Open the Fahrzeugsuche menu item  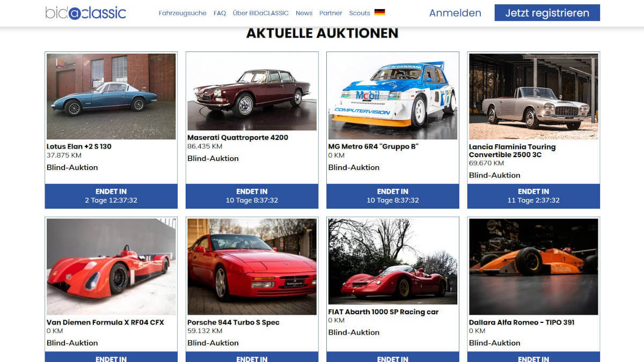(182, 13)
